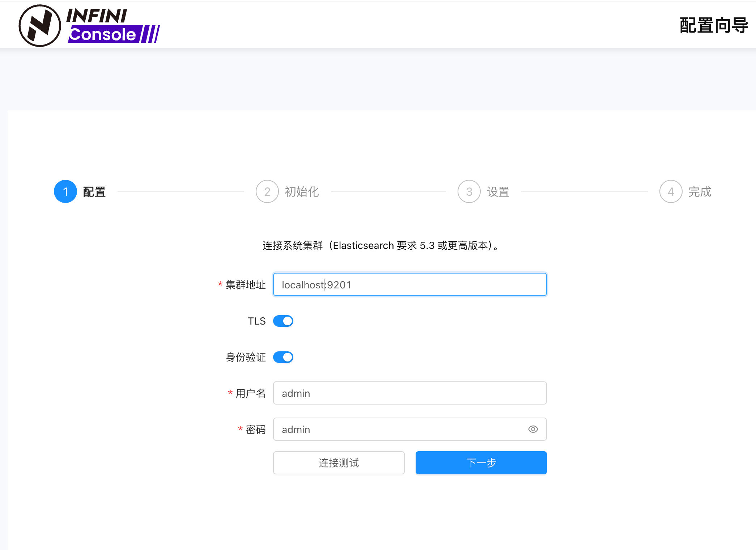Click the INFINI Console wordmark text
The height and width of the screenshot is (550, 756).
[x=114, y=26]
